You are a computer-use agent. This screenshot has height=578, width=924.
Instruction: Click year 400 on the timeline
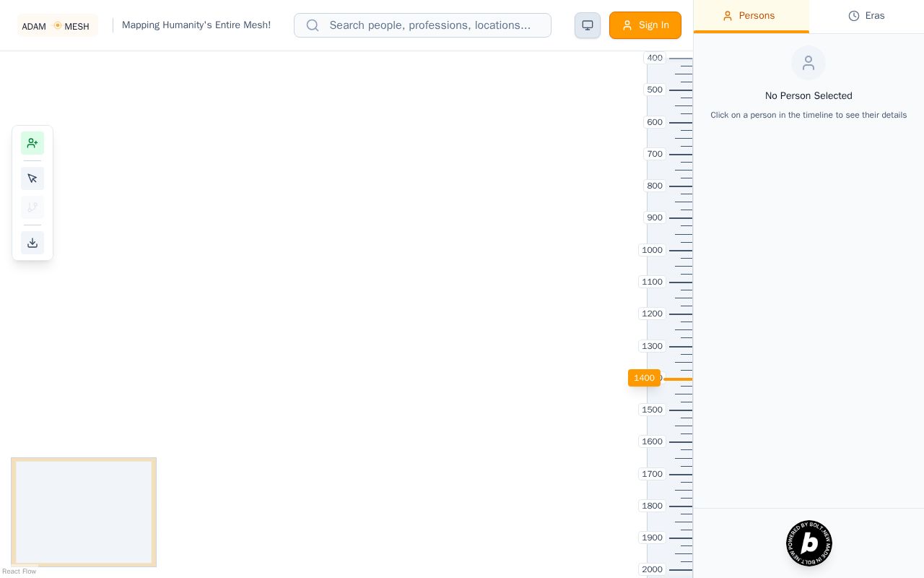tap(655, 58)
